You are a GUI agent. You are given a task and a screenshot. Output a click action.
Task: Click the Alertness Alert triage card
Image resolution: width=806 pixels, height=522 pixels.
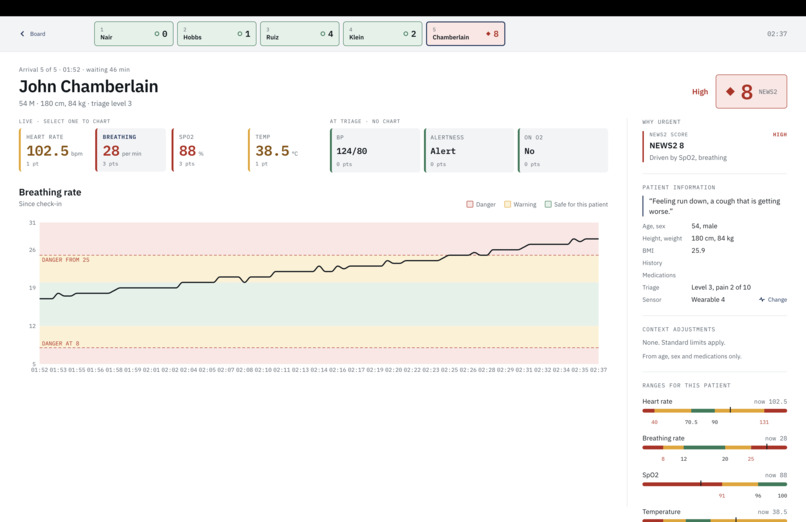(469, 151)
